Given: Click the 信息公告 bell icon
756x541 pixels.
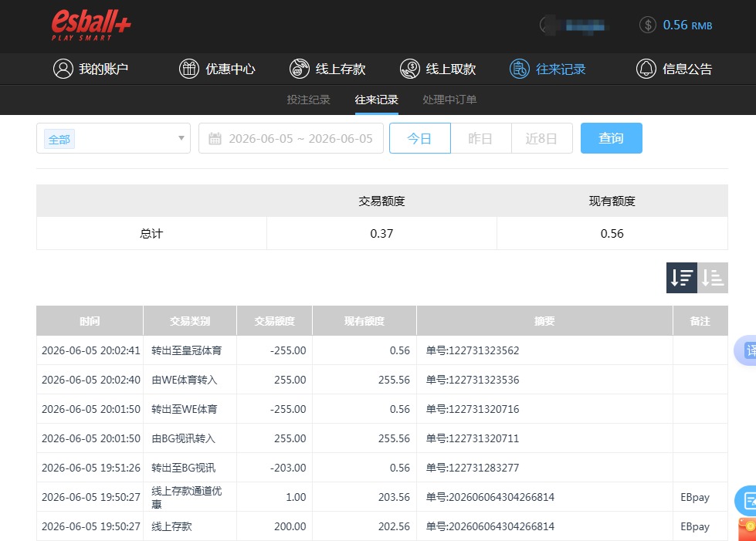Looking at the screenshot, I should pos(646,69).
